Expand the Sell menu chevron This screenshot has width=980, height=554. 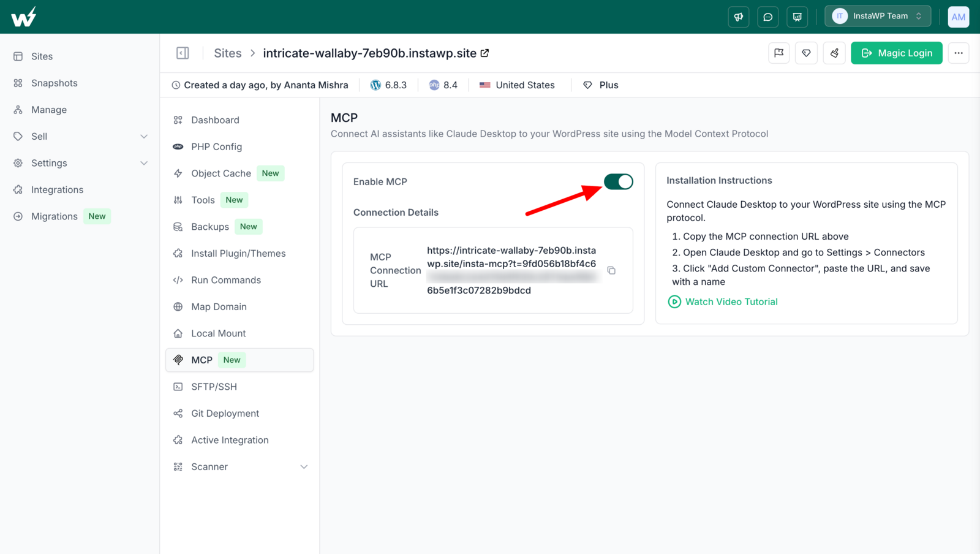point(144,137)
